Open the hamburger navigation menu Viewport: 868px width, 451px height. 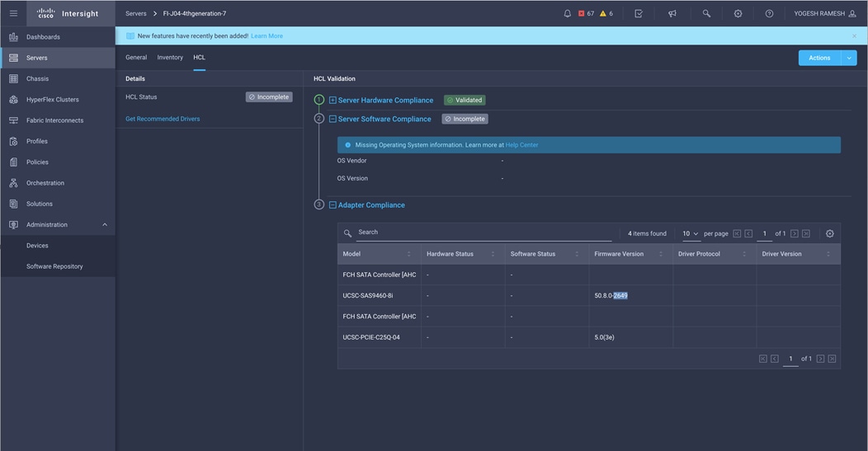pyautogui.click(x=13, y=13)
